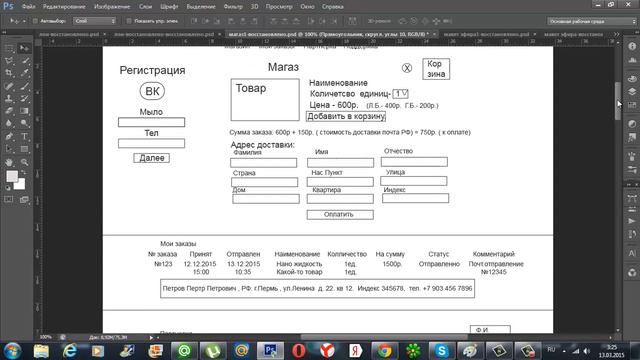The image size is (640, 360).
Task: Open the Фильтр menu
Action: point(233,7)
